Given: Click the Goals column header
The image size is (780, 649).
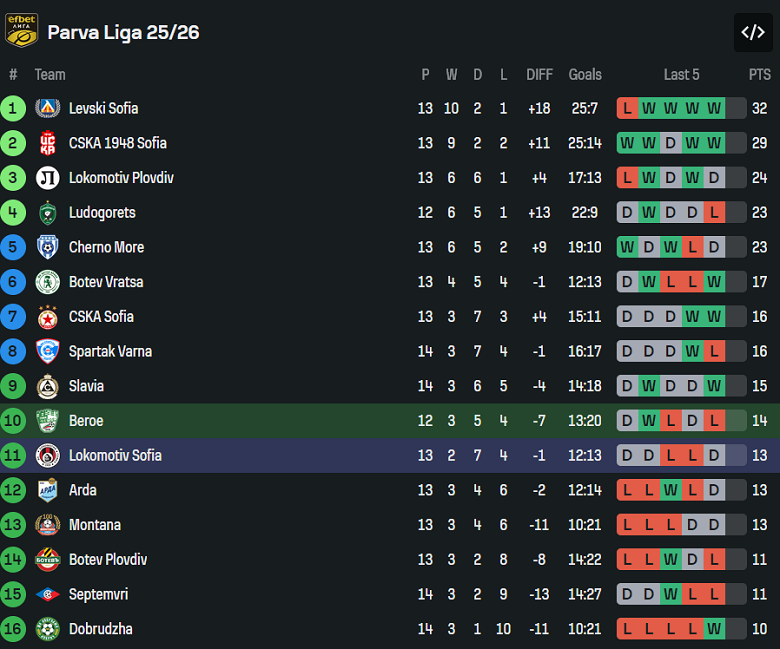Looking at the screenshot, I should [x=585, y=74].
